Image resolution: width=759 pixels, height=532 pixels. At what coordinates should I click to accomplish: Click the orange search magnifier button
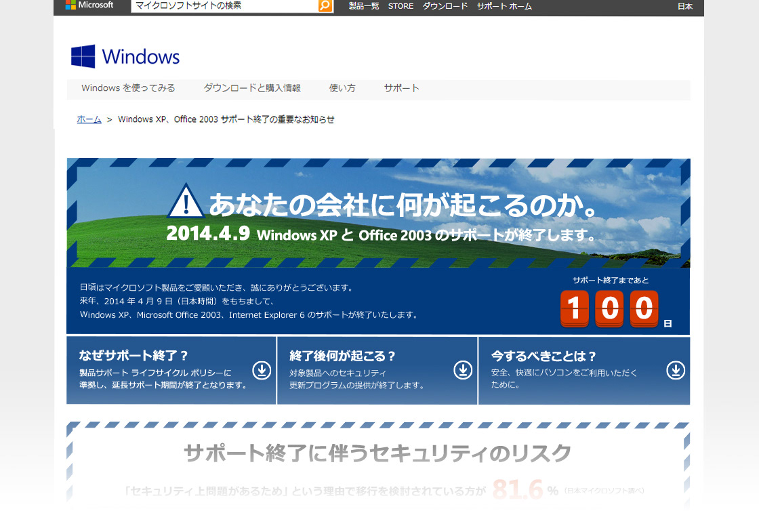(325, 6)
